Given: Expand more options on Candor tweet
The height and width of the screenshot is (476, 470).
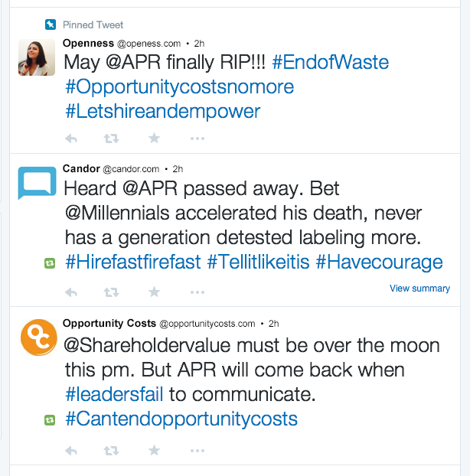Looking at the screenshot, I should pyautogui.click(x=197, y=292).
